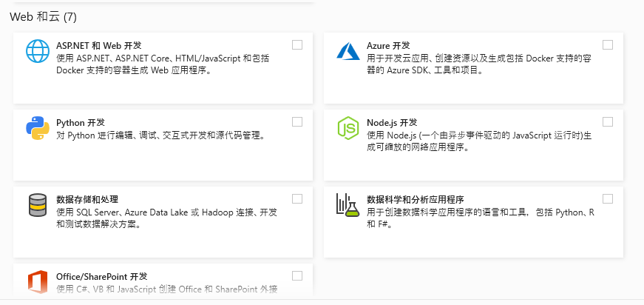Click the flask chart icon for 数据科学
Screen dimensions: 644x305
pyautogui.click(x=348, y=205)
